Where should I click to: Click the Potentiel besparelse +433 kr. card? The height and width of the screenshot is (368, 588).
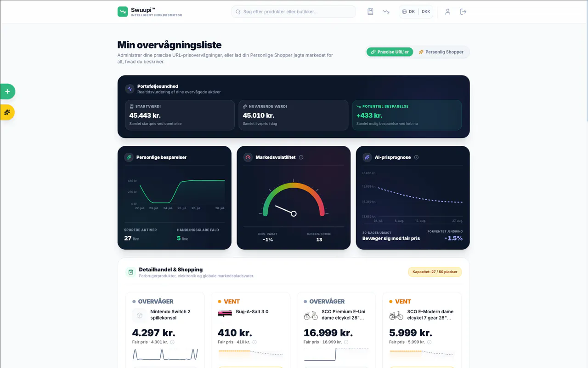pos(407,115)
